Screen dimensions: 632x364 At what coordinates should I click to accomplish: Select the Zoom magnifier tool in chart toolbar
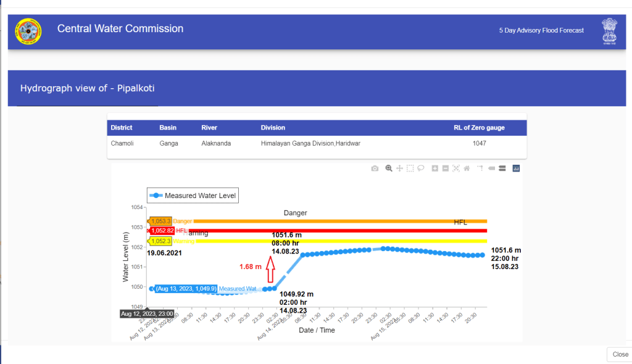tap(389, 168)
